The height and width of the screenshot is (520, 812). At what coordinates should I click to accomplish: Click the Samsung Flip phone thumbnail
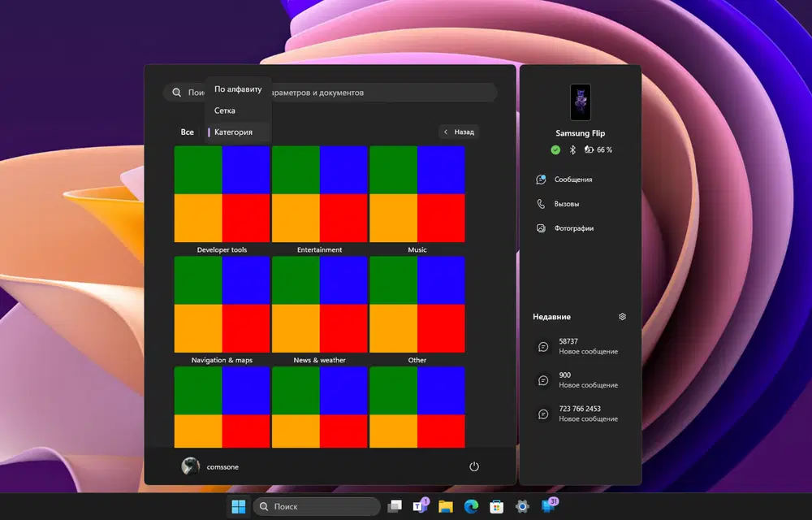[580, 102]
